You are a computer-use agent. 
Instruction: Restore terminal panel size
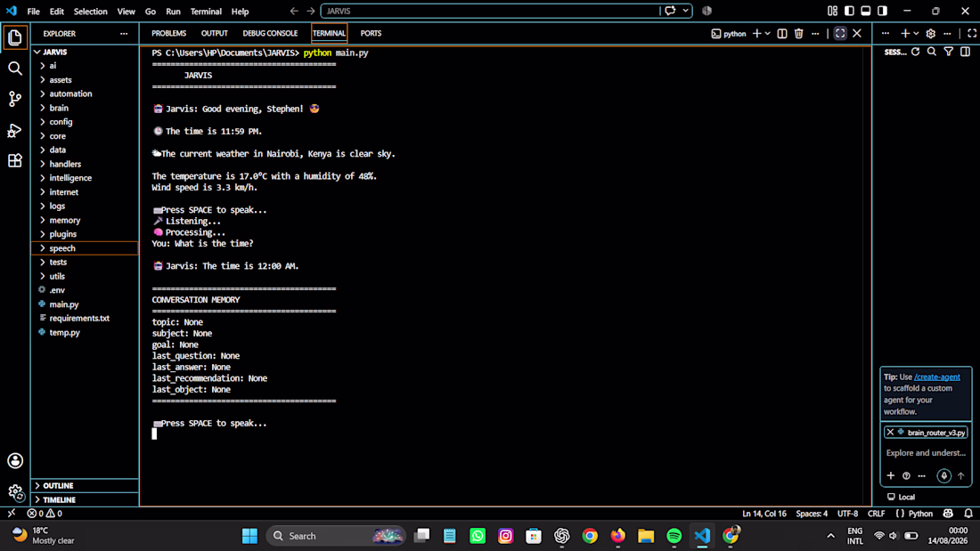(840, 34)
